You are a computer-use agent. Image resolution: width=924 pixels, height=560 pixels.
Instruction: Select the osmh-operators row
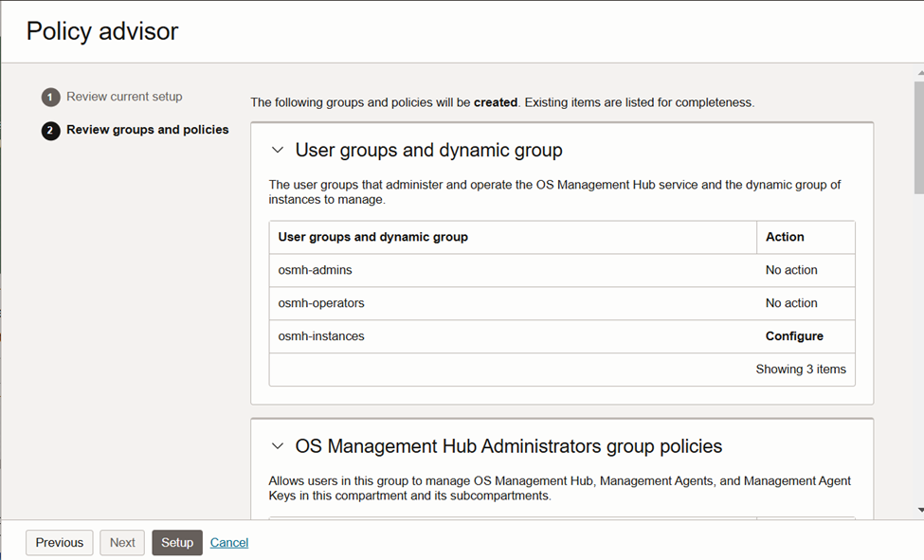click(562, 303)
